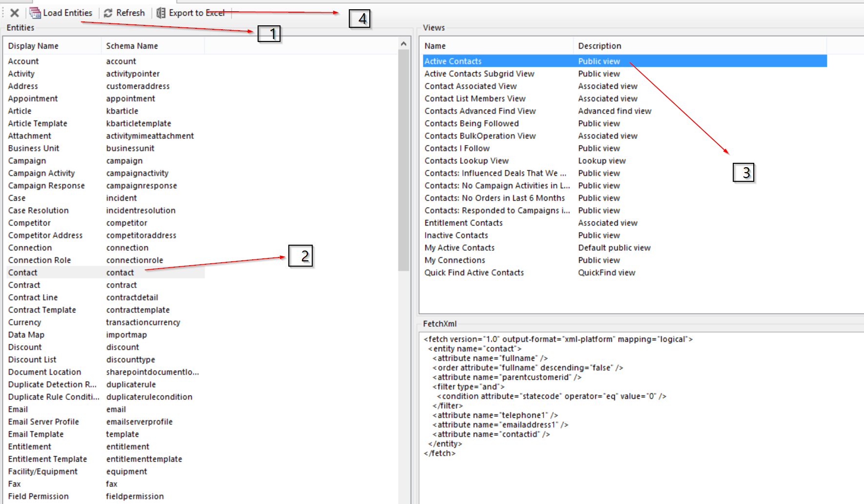864x504 pixels.
Task: Select the My Active Contacts view
Action: tap(459, 248)
